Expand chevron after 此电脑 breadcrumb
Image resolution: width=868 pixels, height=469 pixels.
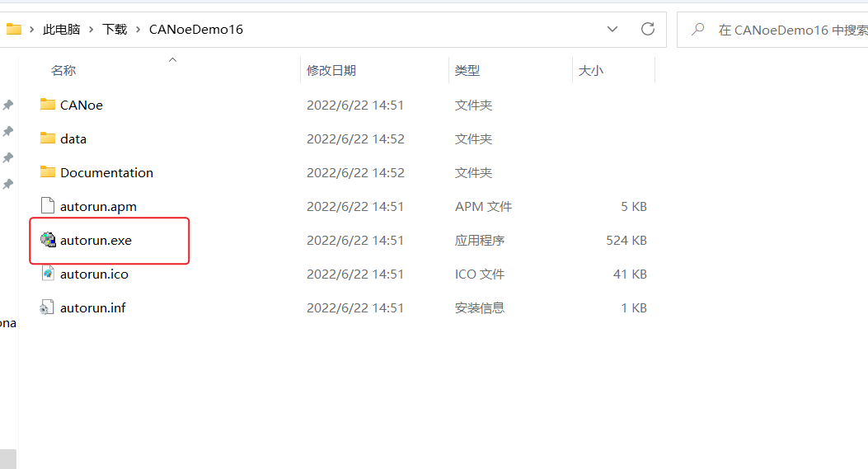click(91, 30)
